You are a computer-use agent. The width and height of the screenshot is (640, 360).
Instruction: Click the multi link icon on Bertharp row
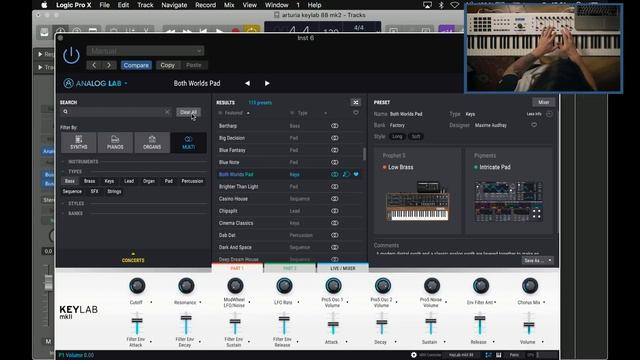[335, 126]
